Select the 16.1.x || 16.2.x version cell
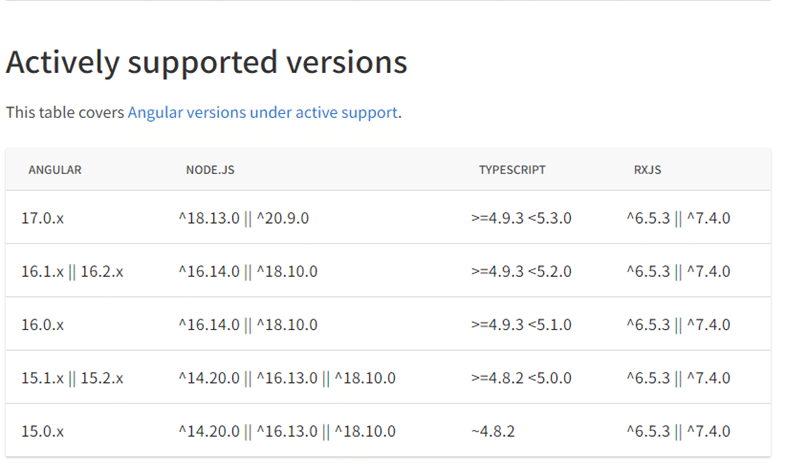Image resolution: width=786 pixels, height=474 pixels. (72, 271)
